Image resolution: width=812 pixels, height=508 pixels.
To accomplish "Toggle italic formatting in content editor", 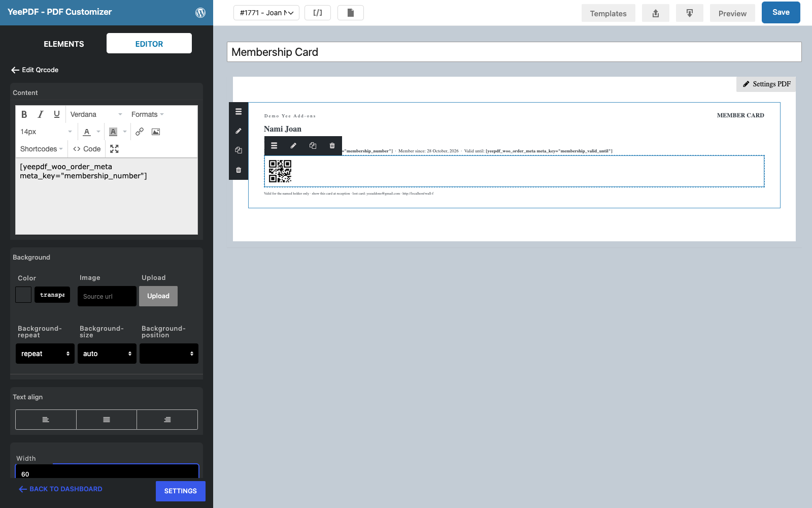I will [x=41, y=114].
